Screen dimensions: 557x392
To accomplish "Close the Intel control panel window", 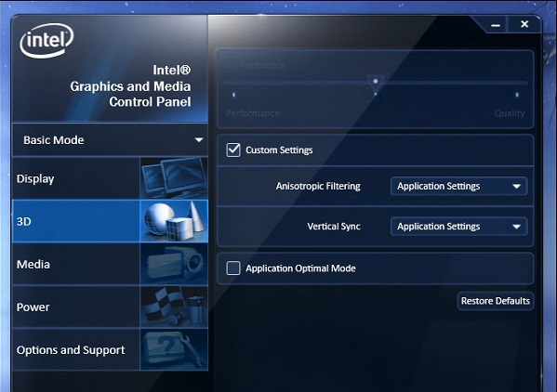I will click(x=524, y=24).
